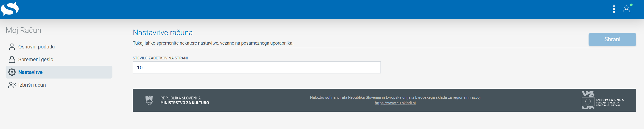The height and width of the screenshot is (129, 644).
Task: Choose Izbriši račun from the sidebar
Action: coord(32,85)
